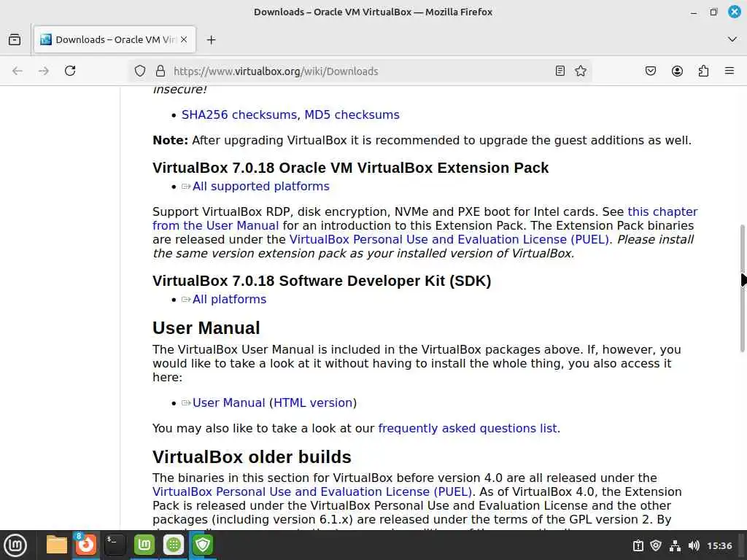Screen dimensions: 747x560
Task: Click heading 'VirtualBox 7.0.18 Oracle VM VirtualBox Extension Pack'
Action: tap(351, 168)
